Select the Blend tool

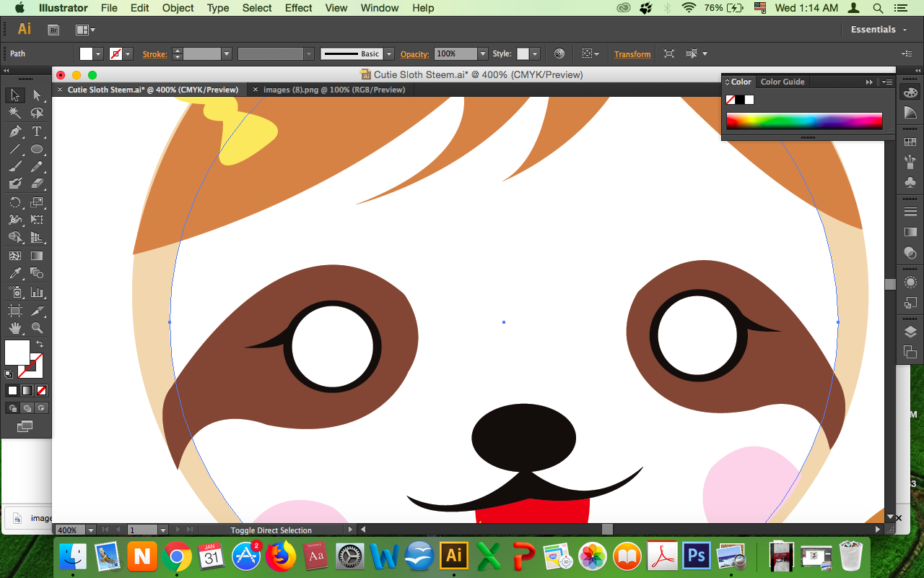point(37,274)
